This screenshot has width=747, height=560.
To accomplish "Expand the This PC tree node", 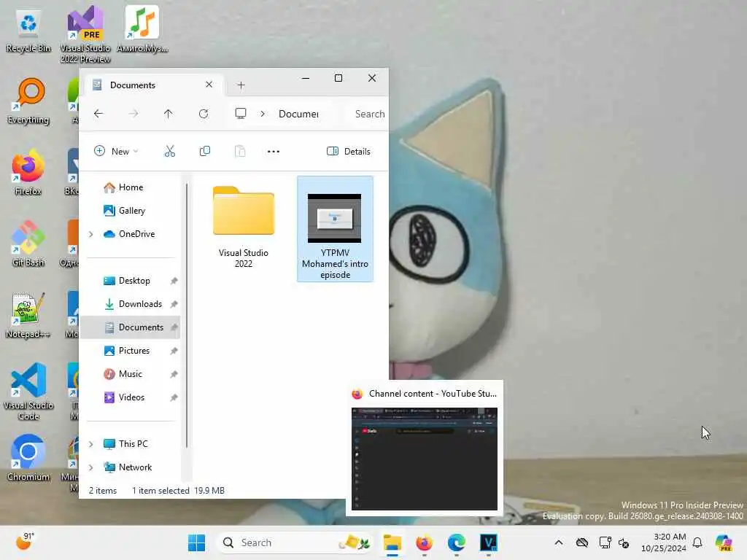I will pos(91,444).
